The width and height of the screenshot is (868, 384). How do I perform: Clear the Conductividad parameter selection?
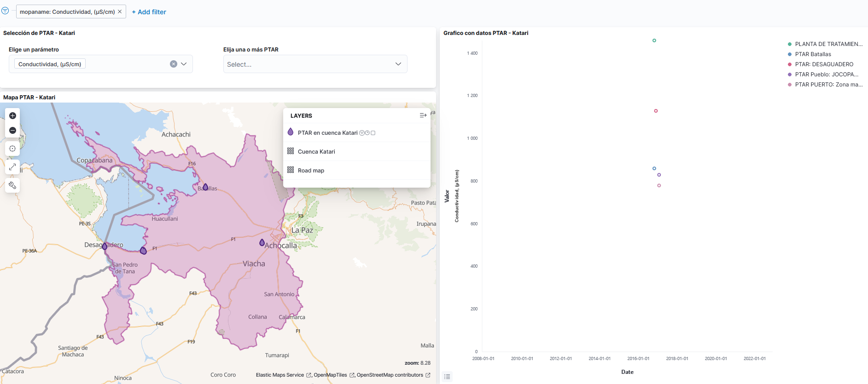click(174, 64)
